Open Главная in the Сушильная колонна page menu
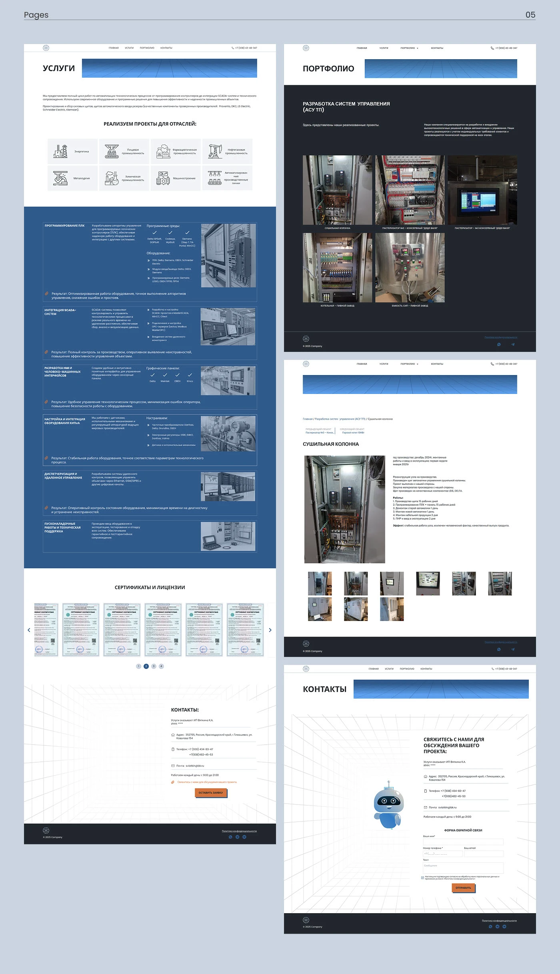Image resolution: width=560 pixels, height=974 pixels. pyautogui.click(x=362, y=364)
